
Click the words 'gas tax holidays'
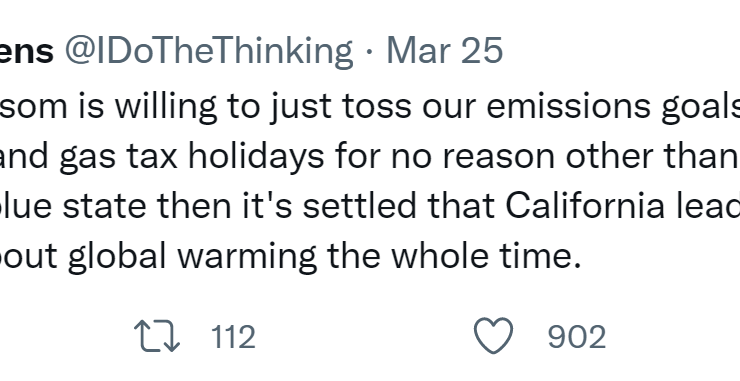tap(192, 158)
